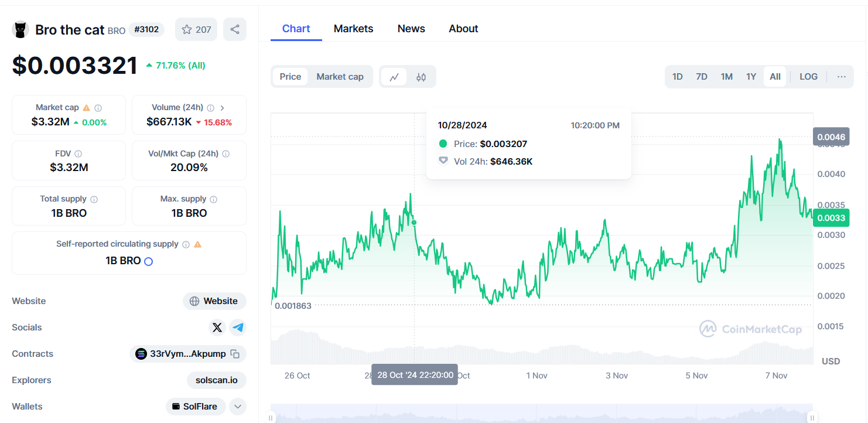Click the $3.32M Market cap value

point(50,122)
